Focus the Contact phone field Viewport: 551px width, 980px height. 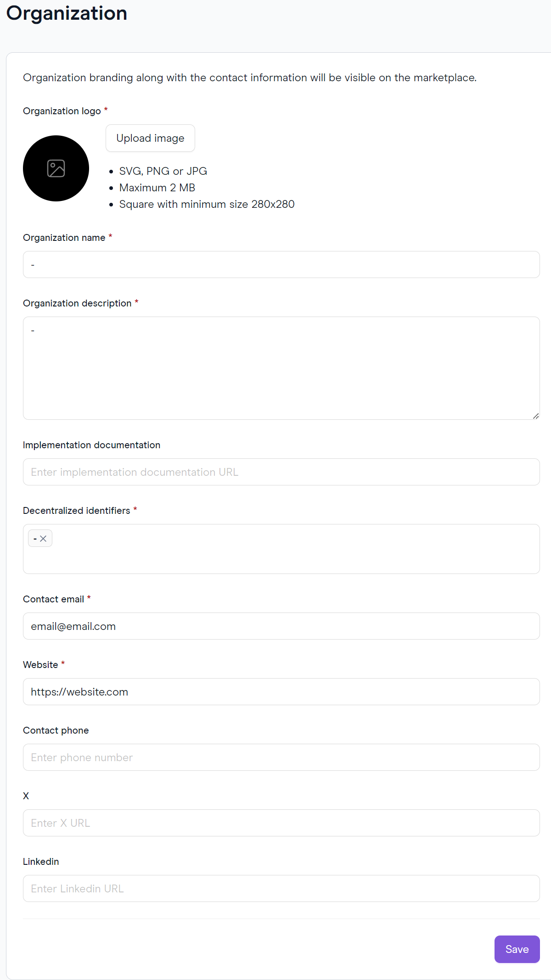click(x=281, y=757)
